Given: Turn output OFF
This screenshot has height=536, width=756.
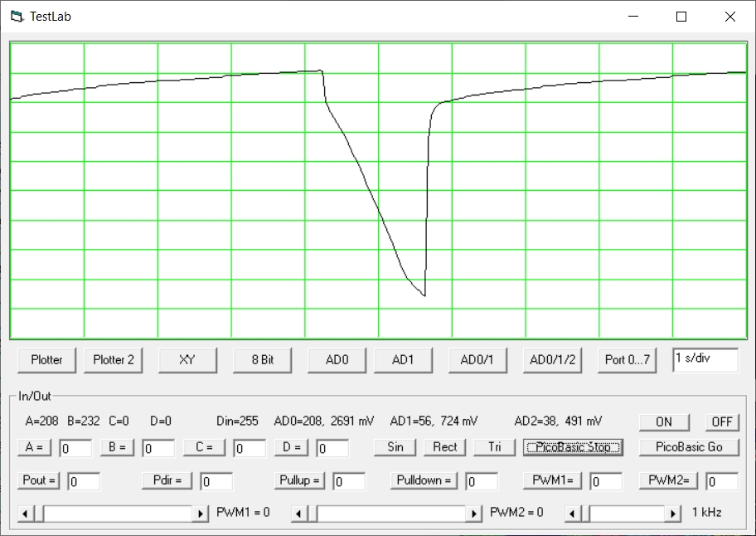Looking at the screenshot, I should tap(721, 421).
